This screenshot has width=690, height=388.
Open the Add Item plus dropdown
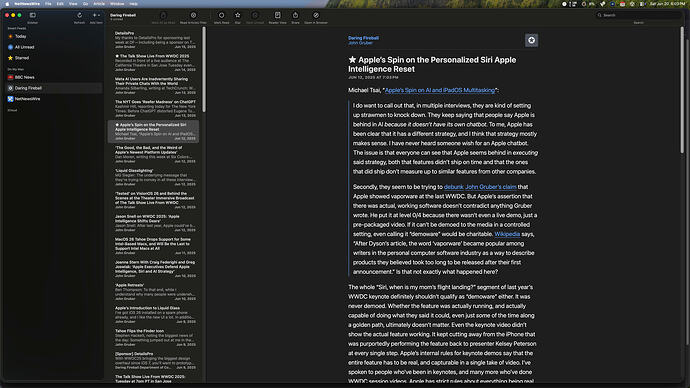(96, 15)
